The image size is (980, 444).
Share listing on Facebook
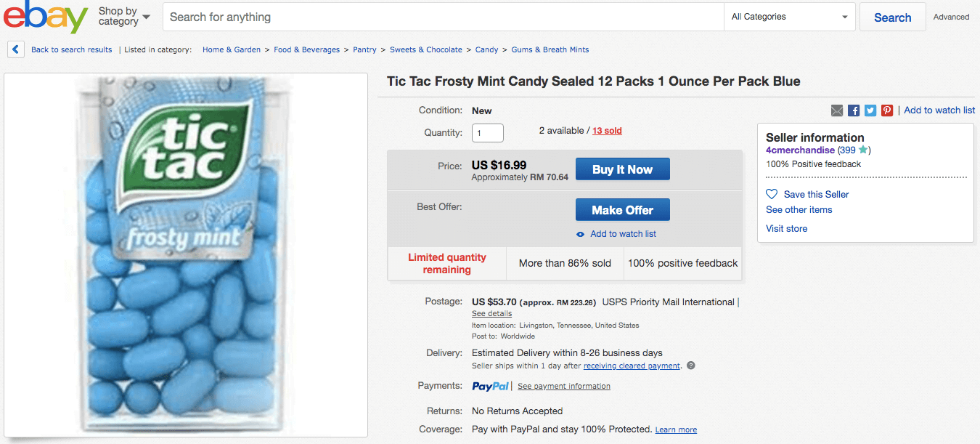tap(854, 110)
